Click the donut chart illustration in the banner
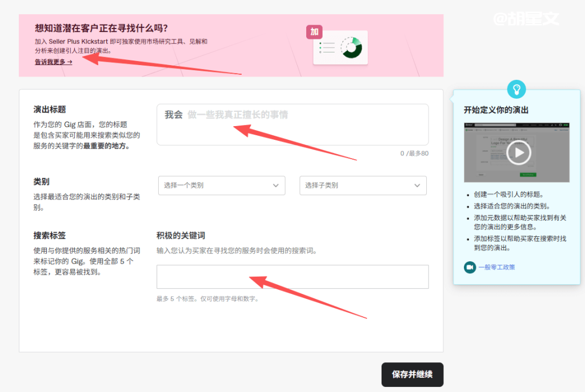 point(351,49)
